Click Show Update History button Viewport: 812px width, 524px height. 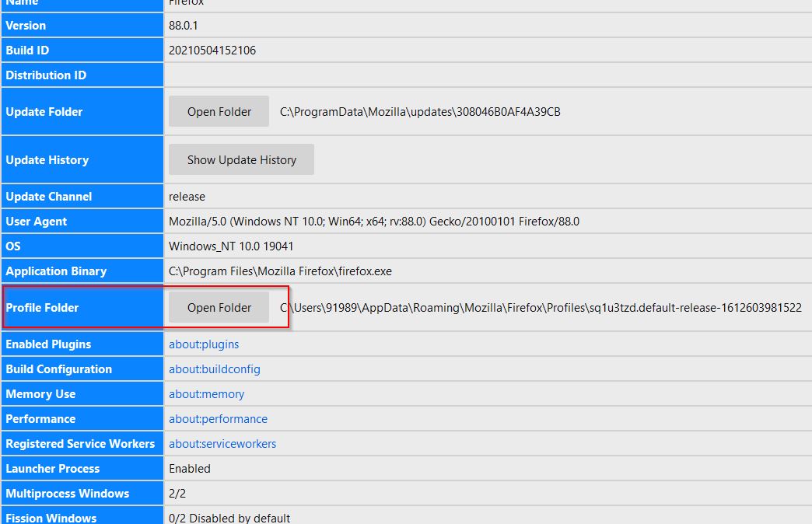pyautogui.click(x=241, y=159)
